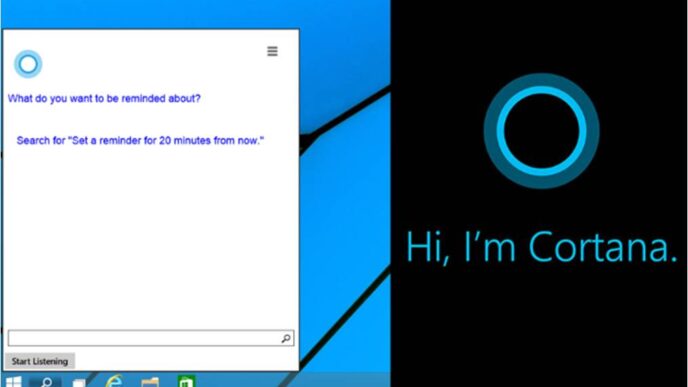
Task: Open Task View from the taskbar
Action: coord(79,382)
